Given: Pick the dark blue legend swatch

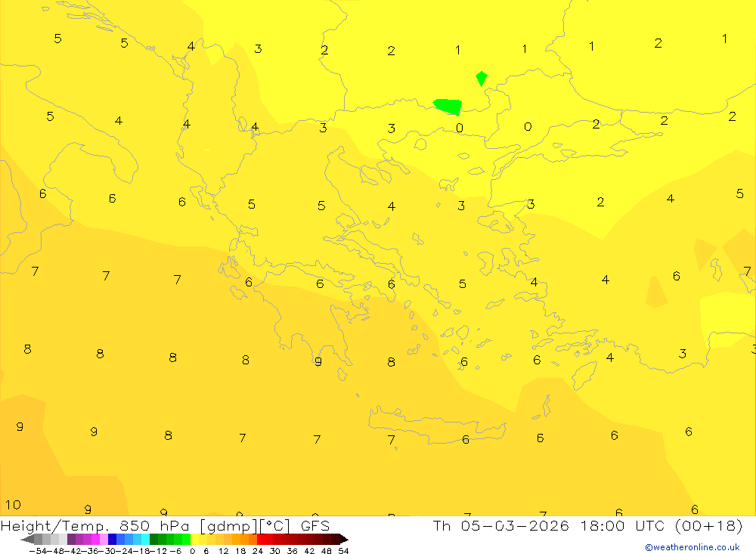Looking at the screenshot, I should (113, 539).
